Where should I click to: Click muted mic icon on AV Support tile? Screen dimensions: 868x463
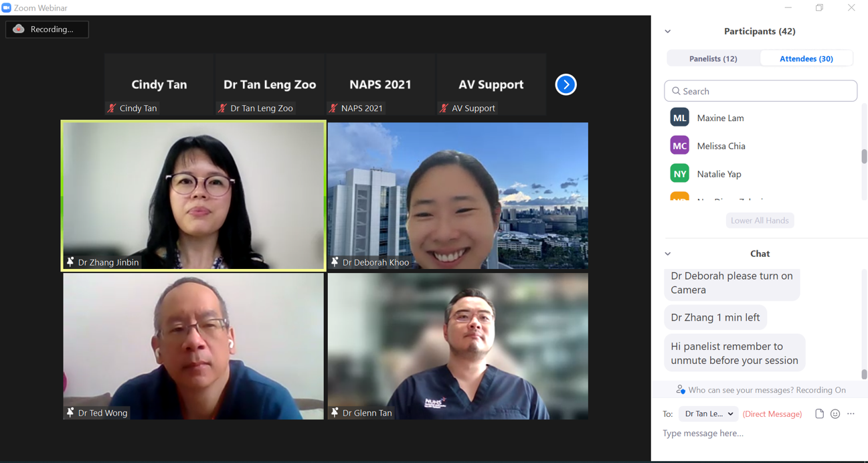pyautogui.click(x=444, y=108)
